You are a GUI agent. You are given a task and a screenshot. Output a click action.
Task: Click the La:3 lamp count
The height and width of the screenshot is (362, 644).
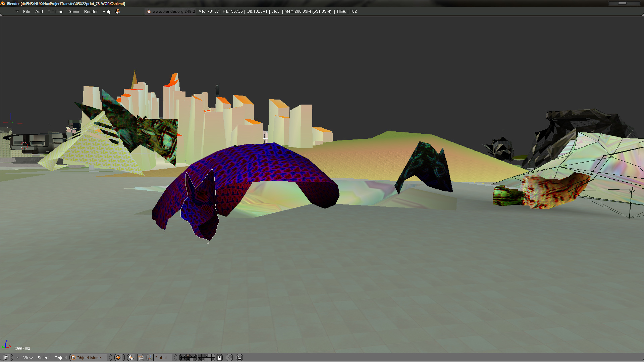coord(275,11)
